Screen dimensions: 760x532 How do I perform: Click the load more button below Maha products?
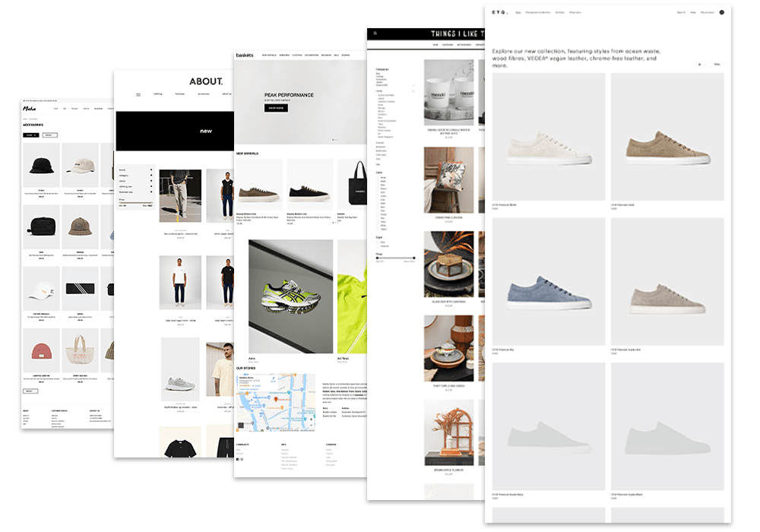(30, 391)
